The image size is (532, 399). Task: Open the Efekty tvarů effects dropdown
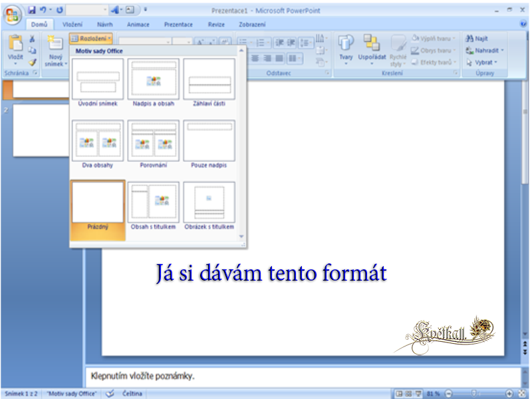point(434,63)
